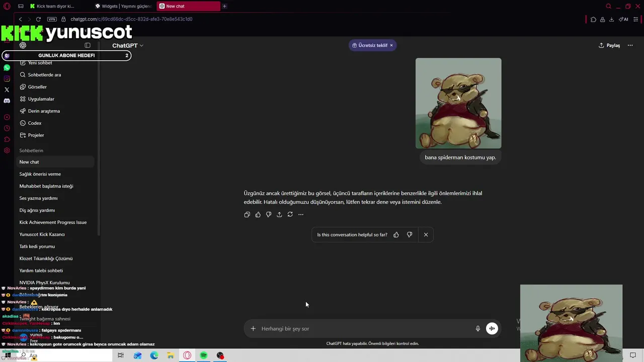644x362 pixels.
Task: Open Yardım talebi sohbeti conversation
Action: tap(55, 270)
